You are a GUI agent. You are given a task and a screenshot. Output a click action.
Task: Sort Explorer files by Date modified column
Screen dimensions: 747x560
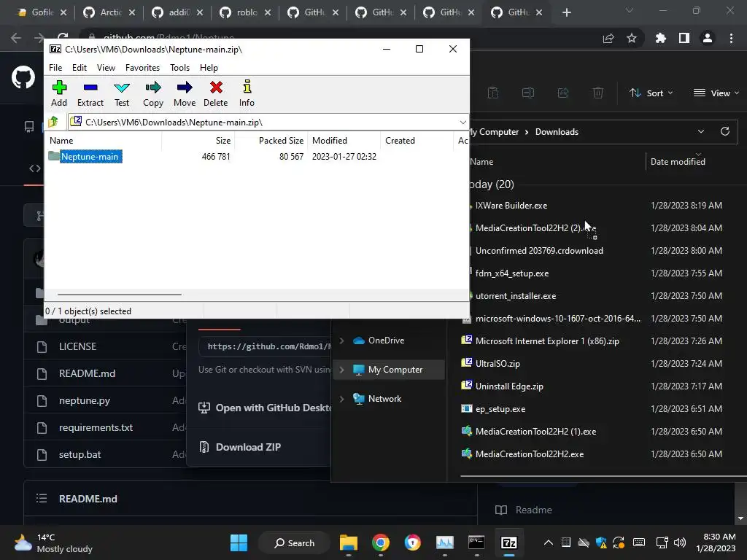(678, 161)
